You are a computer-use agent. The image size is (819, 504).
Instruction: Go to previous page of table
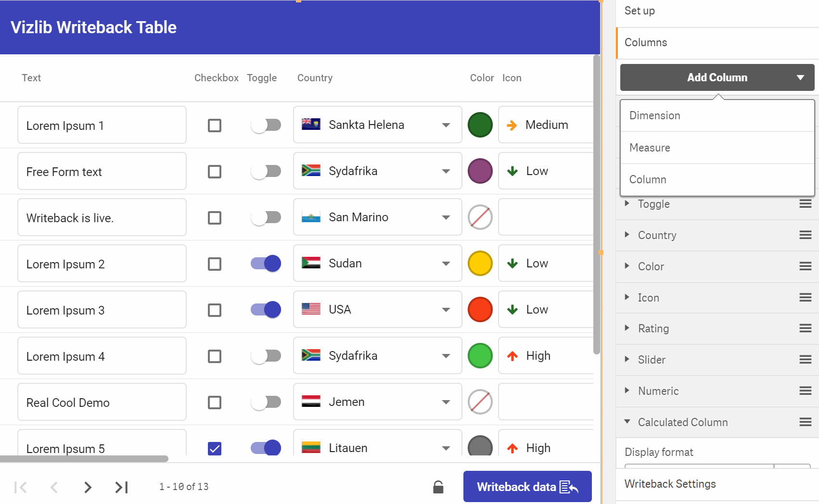pos(54,487)
